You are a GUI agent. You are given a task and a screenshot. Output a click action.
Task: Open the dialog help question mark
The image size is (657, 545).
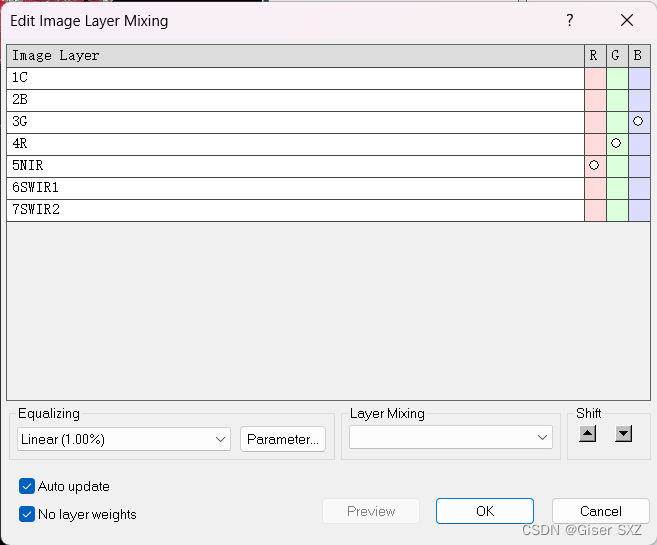click(569, 20)
